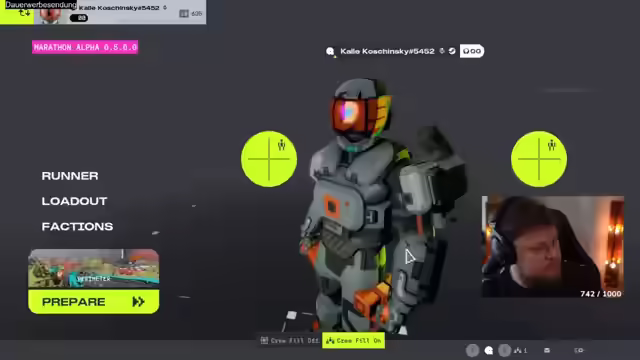Select the Perimeter map thumbnail
This screenshot has height=360, width=640.
click(x=93, y=268)
